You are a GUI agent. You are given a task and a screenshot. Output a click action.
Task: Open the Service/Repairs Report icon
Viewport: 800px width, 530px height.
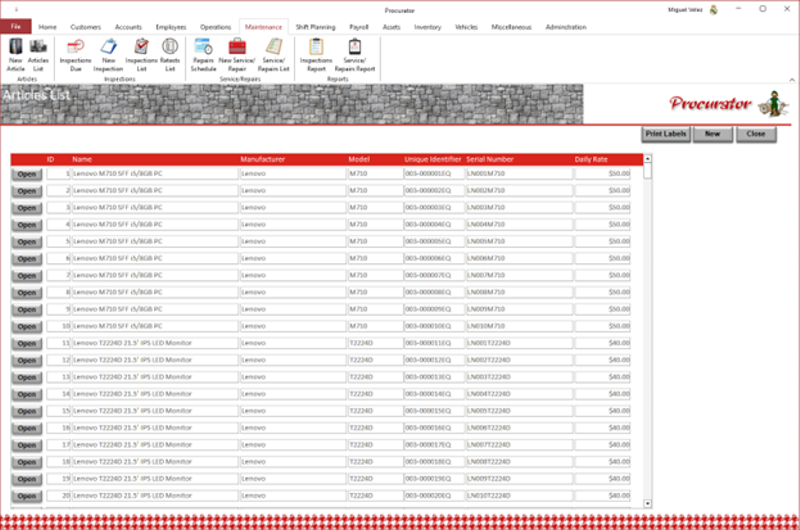point(354,52)
